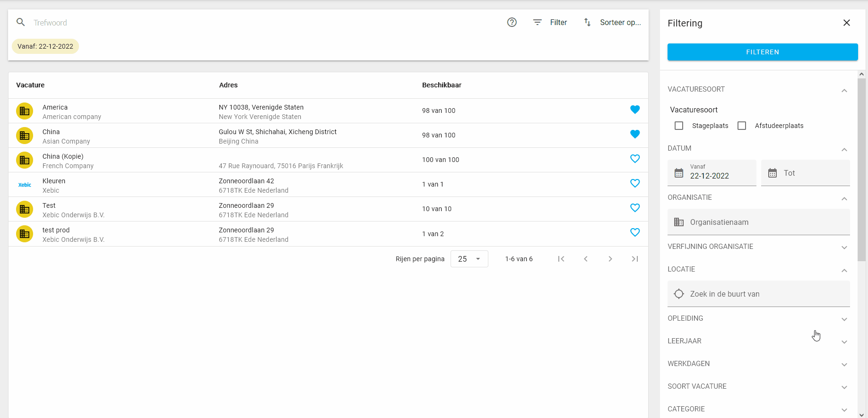Open the Sorteer op menu
The height and width of the screenshot is (418, 868).
point(613,22)
